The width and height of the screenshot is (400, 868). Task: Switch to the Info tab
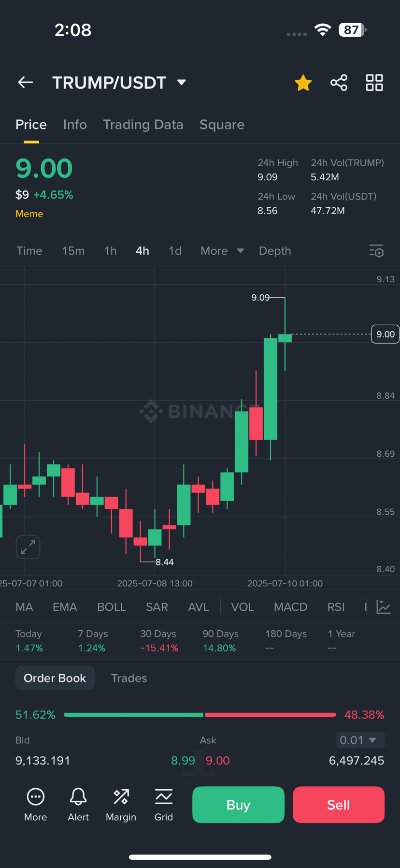[75, 125]
